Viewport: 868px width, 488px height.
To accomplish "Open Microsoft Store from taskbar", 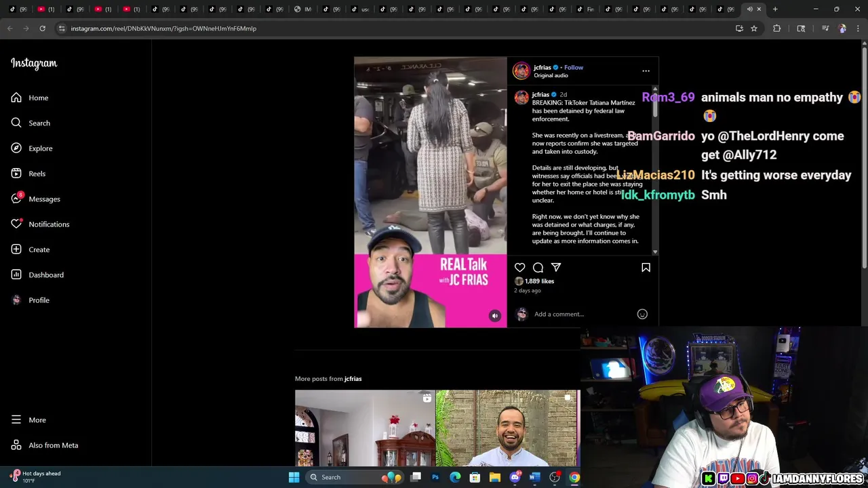I will [x=475, y=477].
